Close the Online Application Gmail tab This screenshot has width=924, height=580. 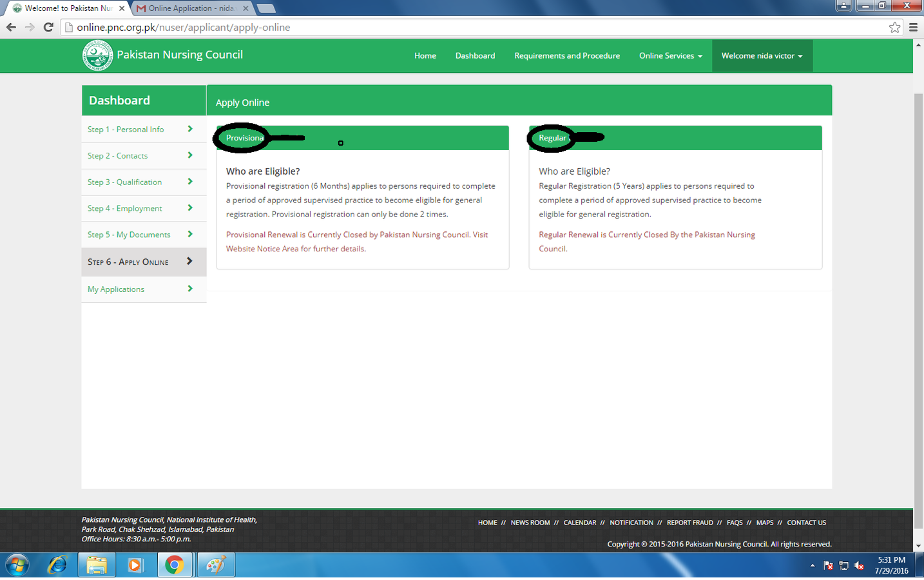245,8
